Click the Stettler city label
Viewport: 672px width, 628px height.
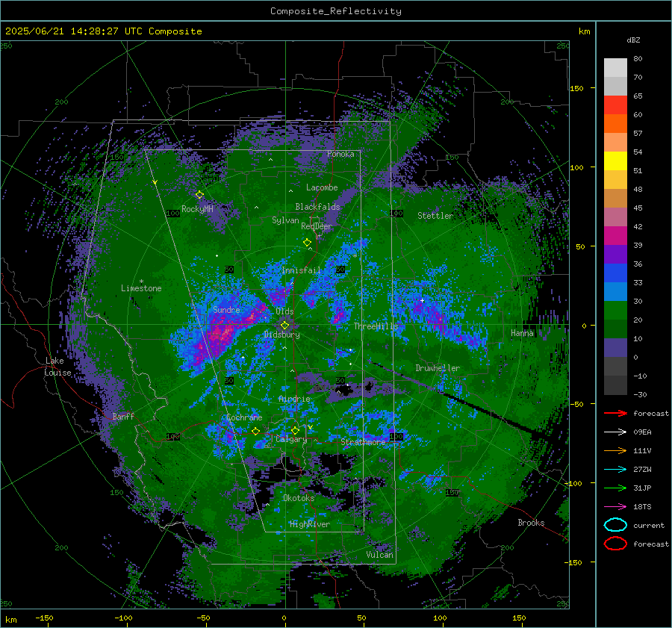point(435,216)
